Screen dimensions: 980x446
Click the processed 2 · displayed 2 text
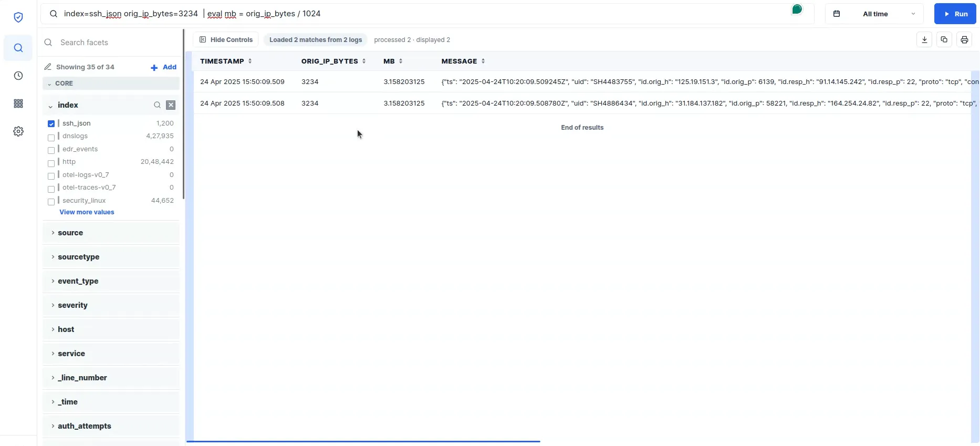click(412, 40)
